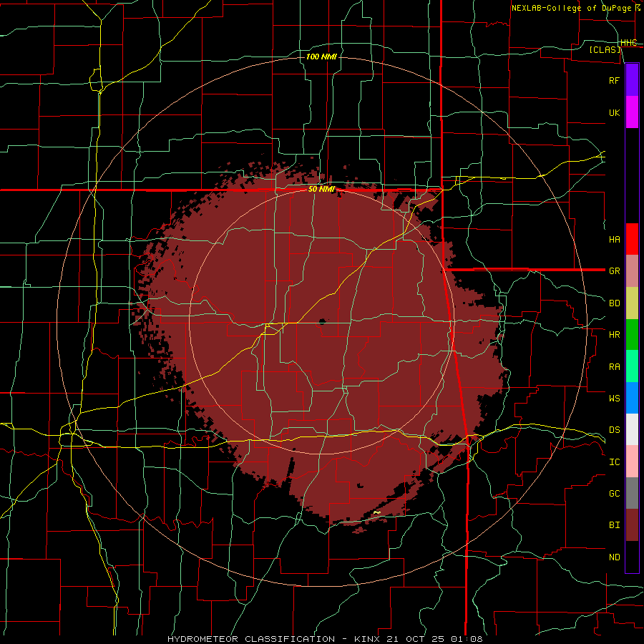Click the IC legend label
The width and height of the screenshot is (644, 644).
614,462
